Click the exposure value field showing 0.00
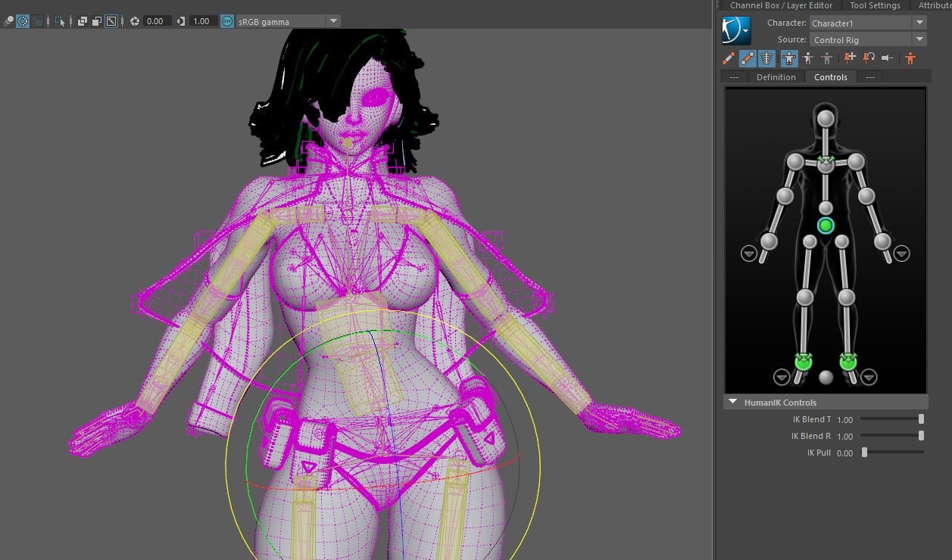Screen dimensions: 952x560 [157, 21]
